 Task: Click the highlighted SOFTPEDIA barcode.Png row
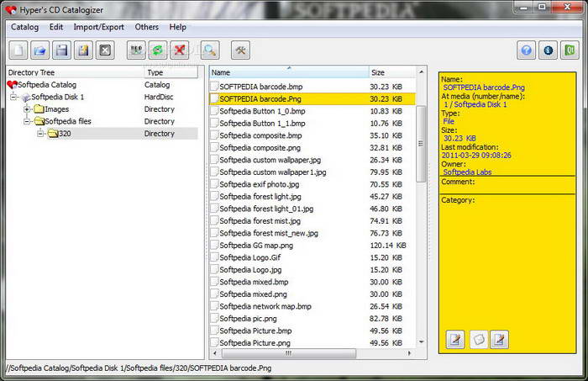312,98
